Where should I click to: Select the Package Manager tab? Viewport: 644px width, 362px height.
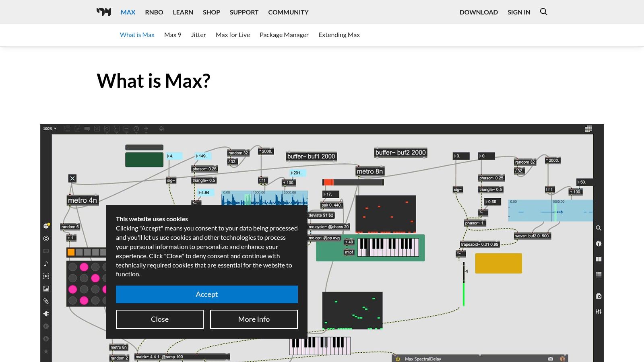284,35
